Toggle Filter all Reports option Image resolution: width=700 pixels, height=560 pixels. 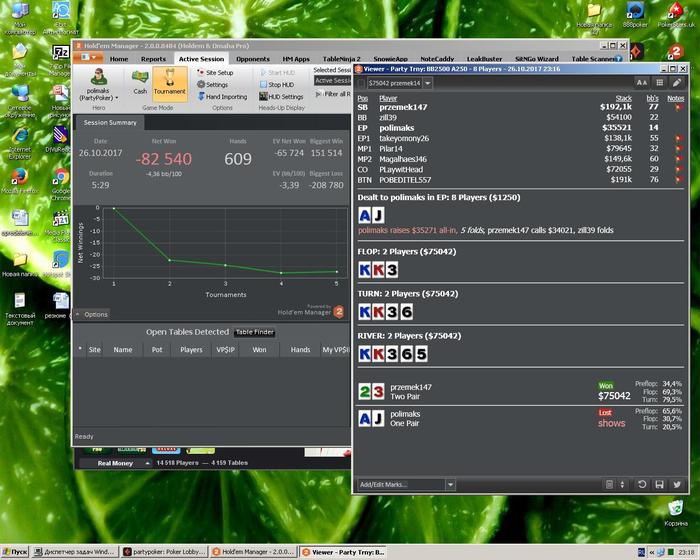333,94
